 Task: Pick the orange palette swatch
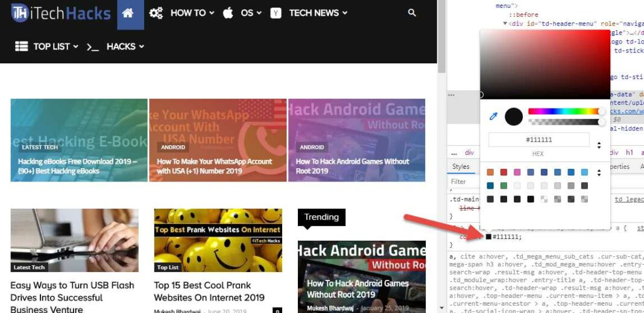[x=490, y=172]
